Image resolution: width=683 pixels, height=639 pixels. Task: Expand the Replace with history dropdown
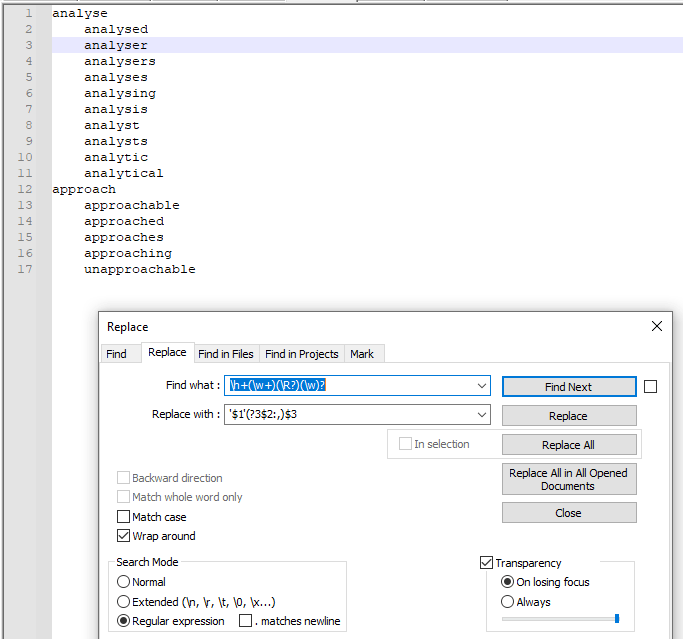(x=482, y=414)
